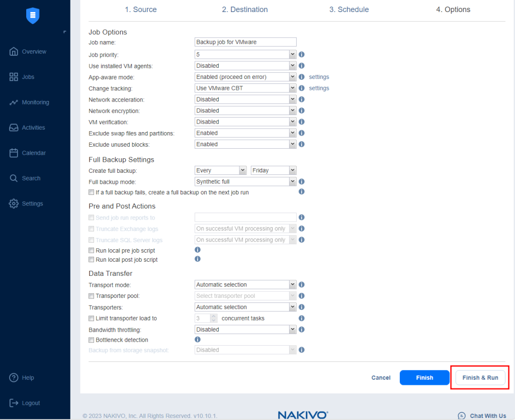Show info for VM verification
Image resolution: width=515 pixels, height=420 pixels.
pyautogui.click(x=302, y=122)
